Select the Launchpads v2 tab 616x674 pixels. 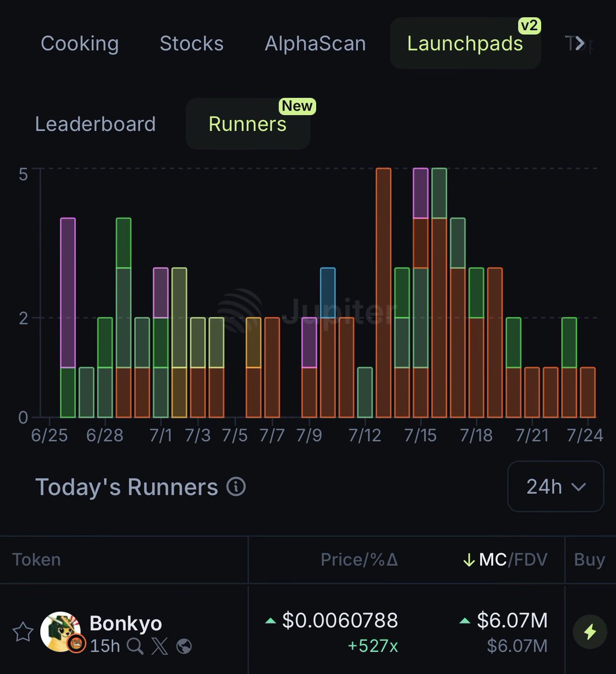point(466,43)
